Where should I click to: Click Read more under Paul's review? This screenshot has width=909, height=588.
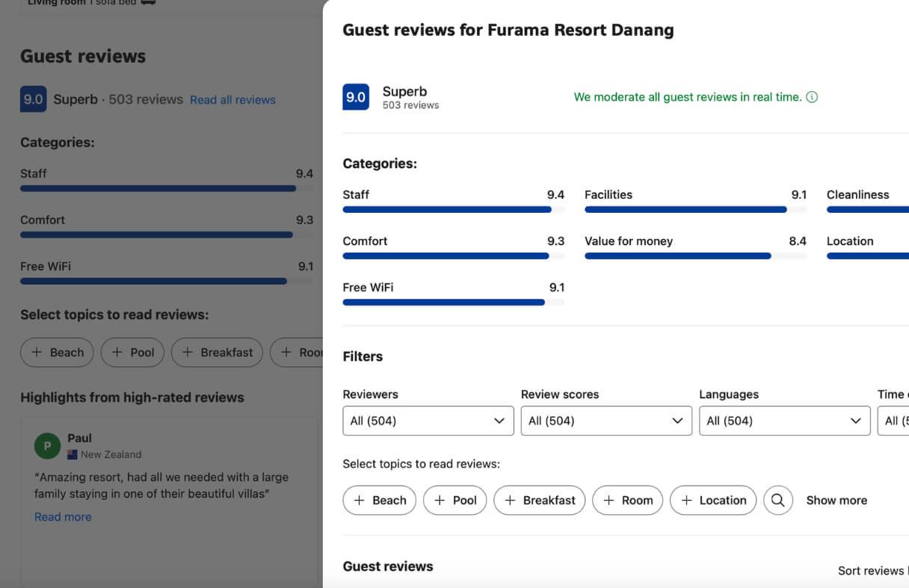coord(63,516)
